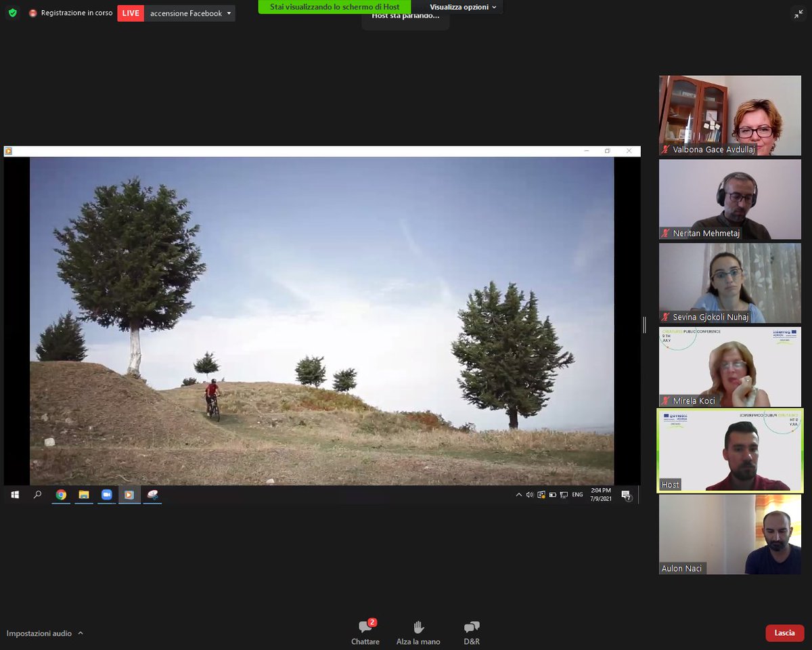Click muted mic icon beside Neritan Mehmetaj
This screenshot has width=812, height=650.
[667, 234]
